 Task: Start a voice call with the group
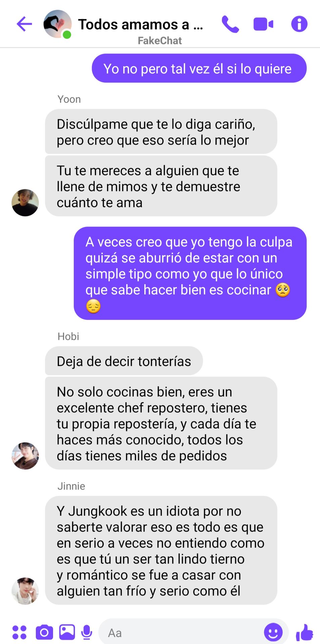230,24
